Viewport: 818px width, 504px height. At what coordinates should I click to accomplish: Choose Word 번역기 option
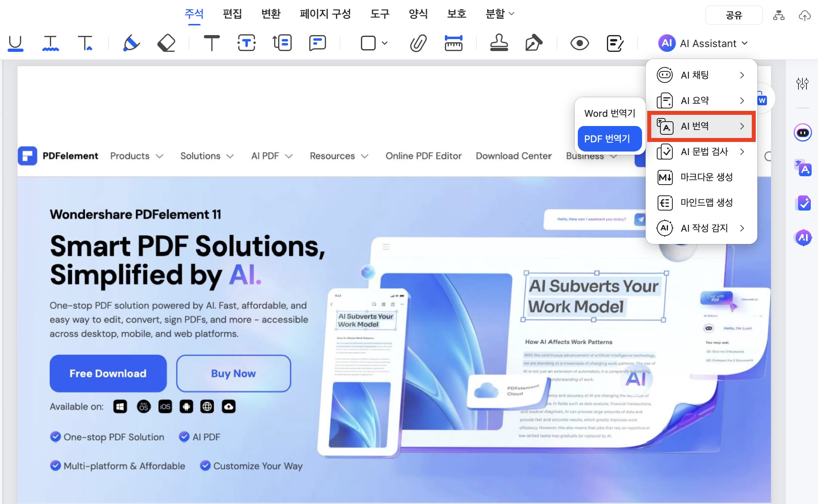[610, 113]
